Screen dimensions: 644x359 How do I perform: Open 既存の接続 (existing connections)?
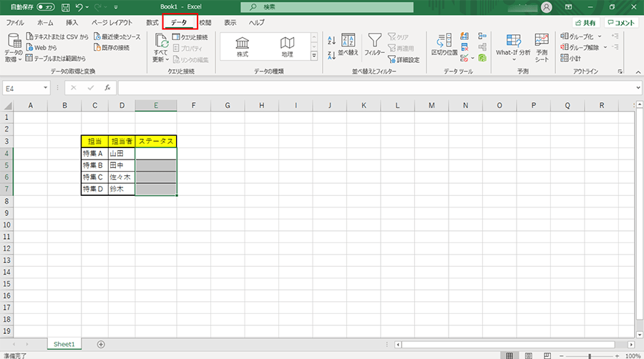click(112, 48)
